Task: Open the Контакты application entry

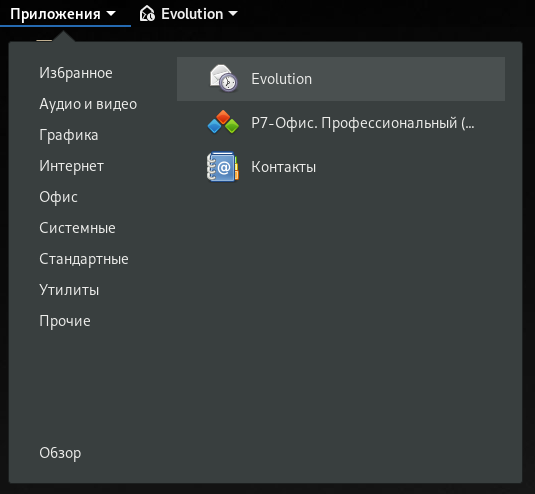Action: pyautogui.click(x=341, y=167)
